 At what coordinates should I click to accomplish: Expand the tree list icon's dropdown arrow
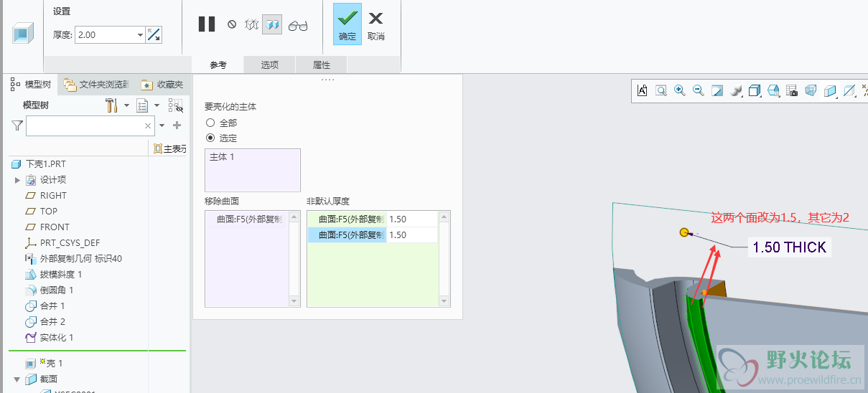(157, 105)
